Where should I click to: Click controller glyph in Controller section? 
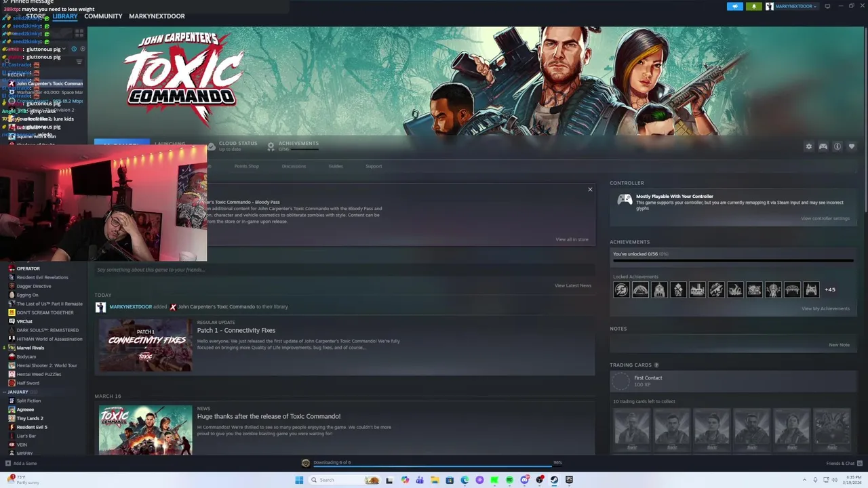pyautogui.click(x=625, y=199)
